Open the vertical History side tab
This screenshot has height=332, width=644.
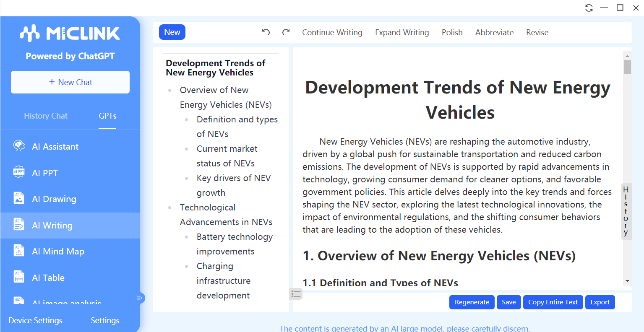pos(626,211)
